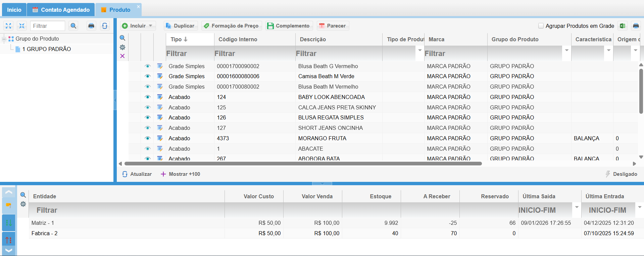
Task: Click the collapse all tree icon
Action: click(22, 26)
